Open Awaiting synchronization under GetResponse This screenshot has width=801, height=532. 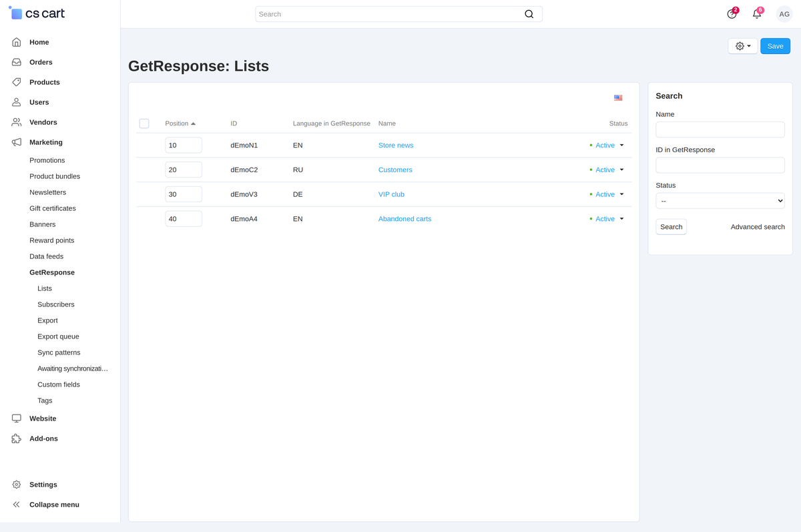tap(73, 368)
